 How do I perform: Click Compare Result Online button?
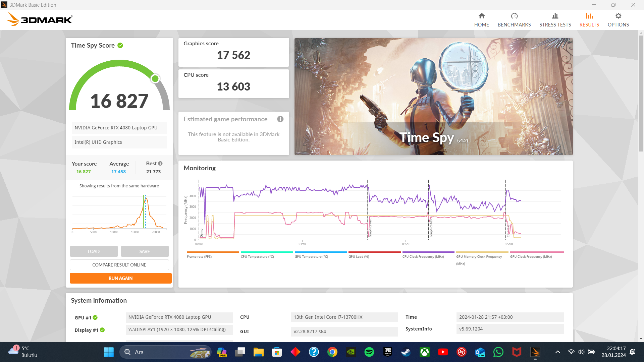(119, 265)
